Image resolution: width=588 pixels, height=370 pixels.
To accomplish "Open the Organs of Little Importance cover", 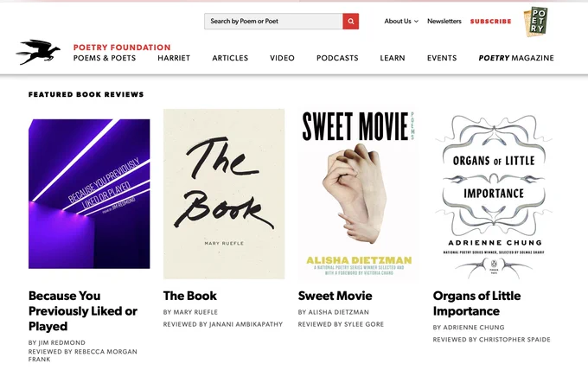I will tap(494, 195).
